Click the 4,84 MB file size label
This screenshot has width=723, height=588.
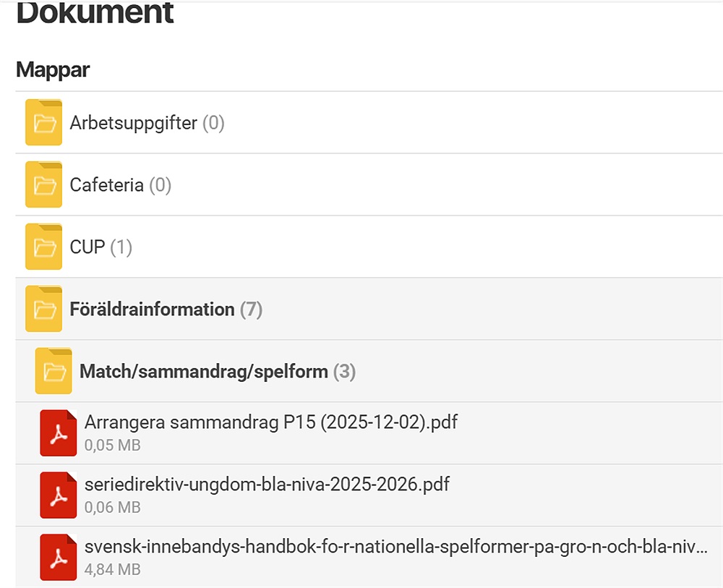112,570
